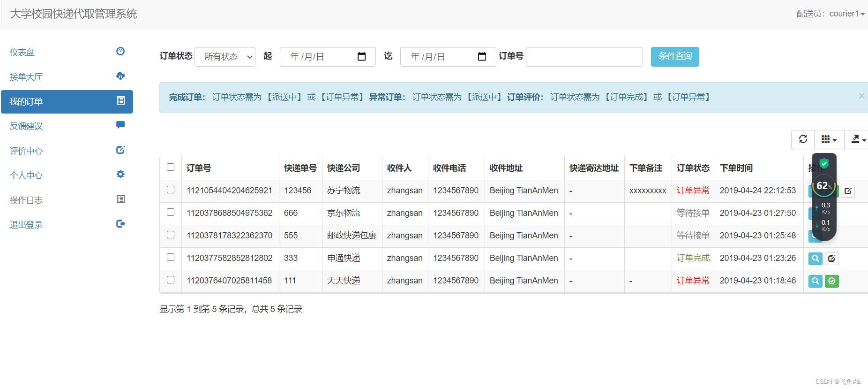Click the list icon beside 我的订单
The image size is (868, 389).
[x=120, y=100]
